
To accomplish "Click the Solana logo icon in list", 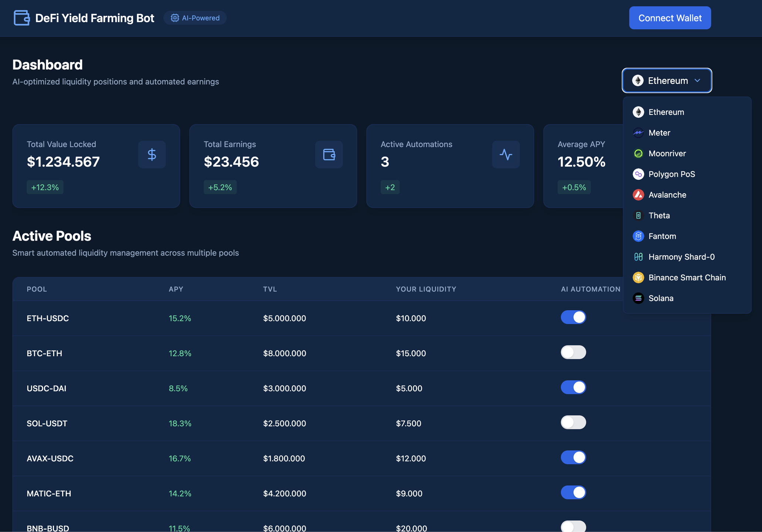I will (638, 298).
